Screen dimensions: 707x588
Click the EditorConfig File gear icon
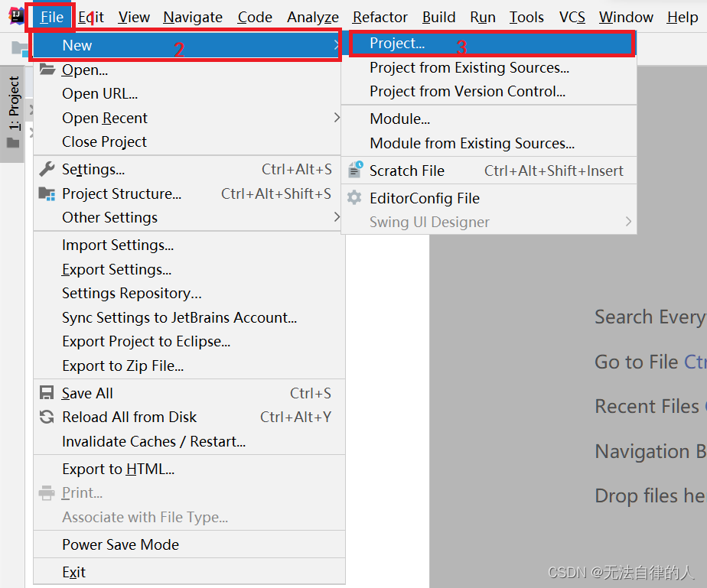[x=357, y=198]
